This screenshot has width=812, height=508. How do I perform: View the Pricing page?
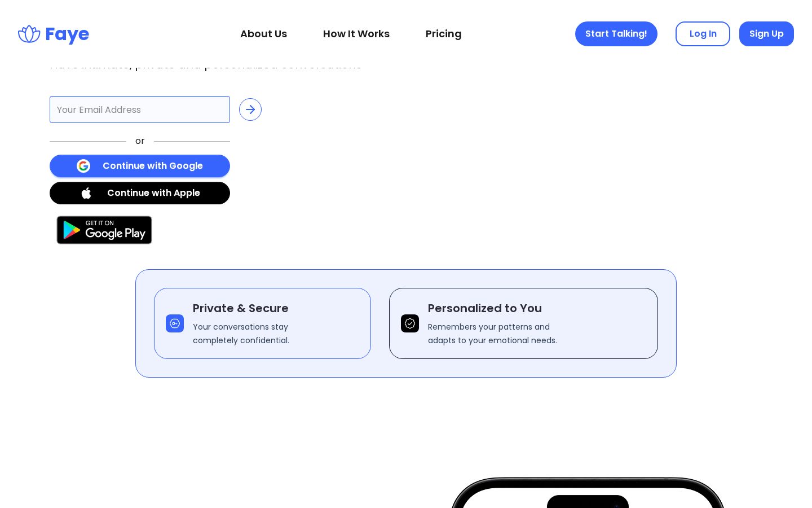coord(443,34)
